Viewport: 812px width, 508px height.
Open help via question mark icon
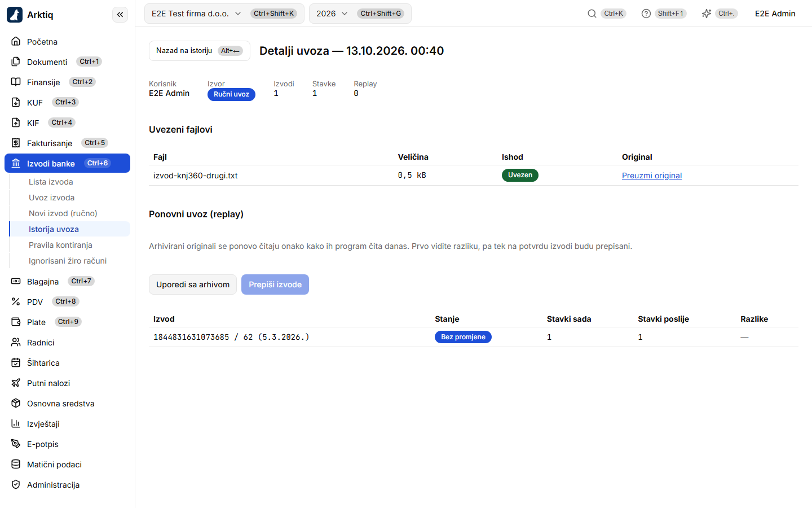[646, 14]
